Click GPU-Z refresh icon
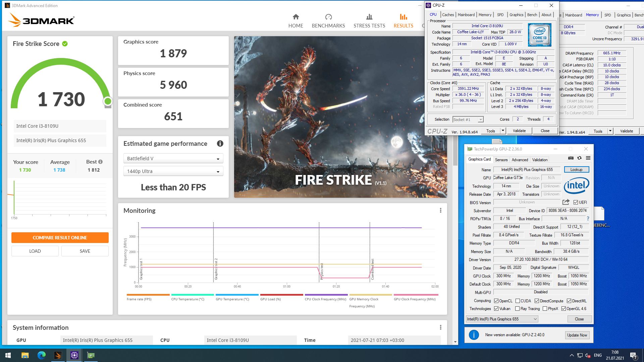 tap(579, 158)
